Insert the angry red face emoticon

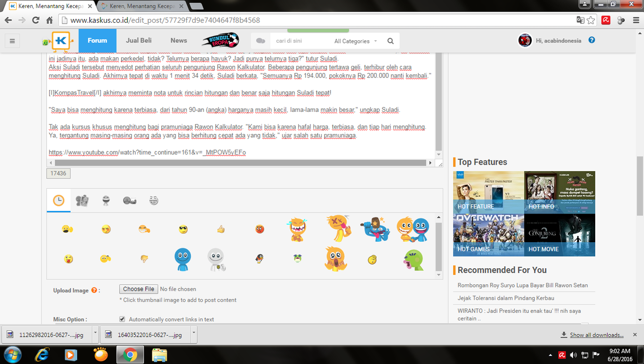[x=259, y=230]
